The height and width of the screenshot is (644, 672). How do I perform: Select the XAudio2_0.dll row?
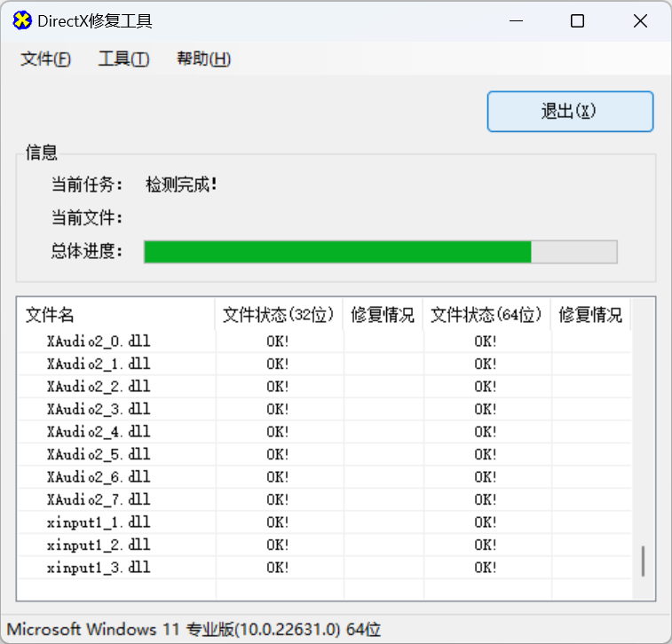point(99,341)
